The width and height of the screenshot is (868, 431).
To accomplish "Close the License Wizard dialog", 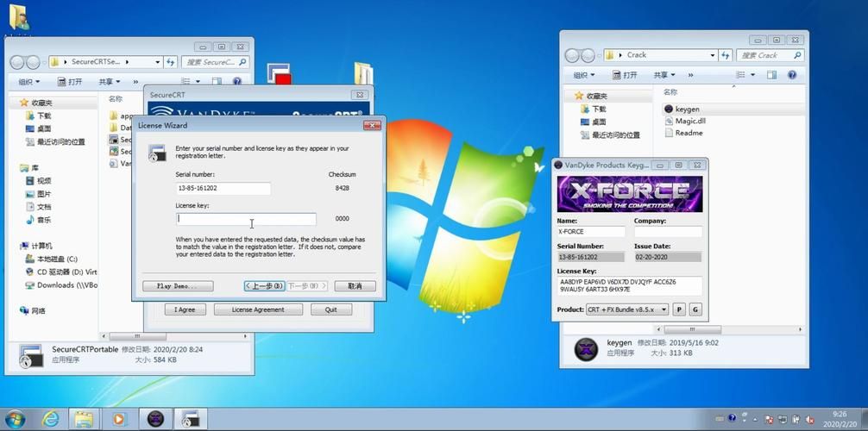I will (x=372, y=126).
